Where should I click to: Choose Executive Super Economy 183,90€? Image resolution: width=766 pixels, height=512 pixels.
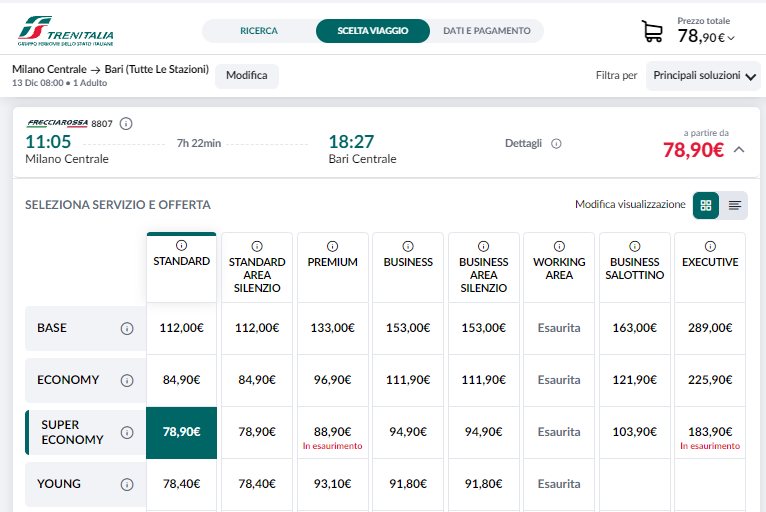point(710,432)
